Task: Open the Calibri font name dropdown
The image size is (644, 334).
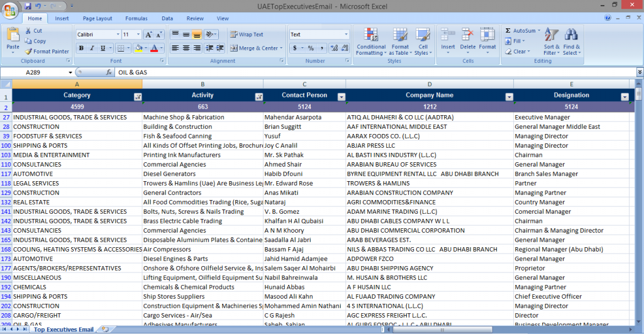Action: pyautogui.click(x=117, y=35)
